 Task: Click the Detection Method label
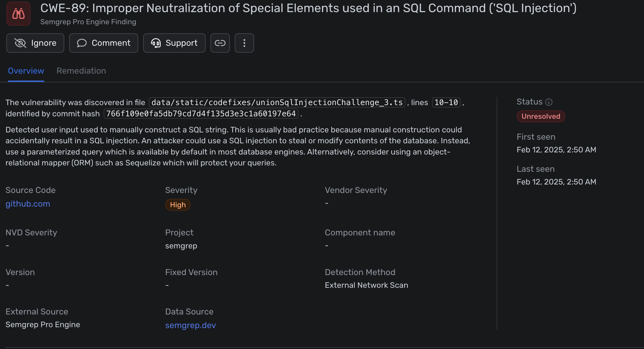(360, 272)
